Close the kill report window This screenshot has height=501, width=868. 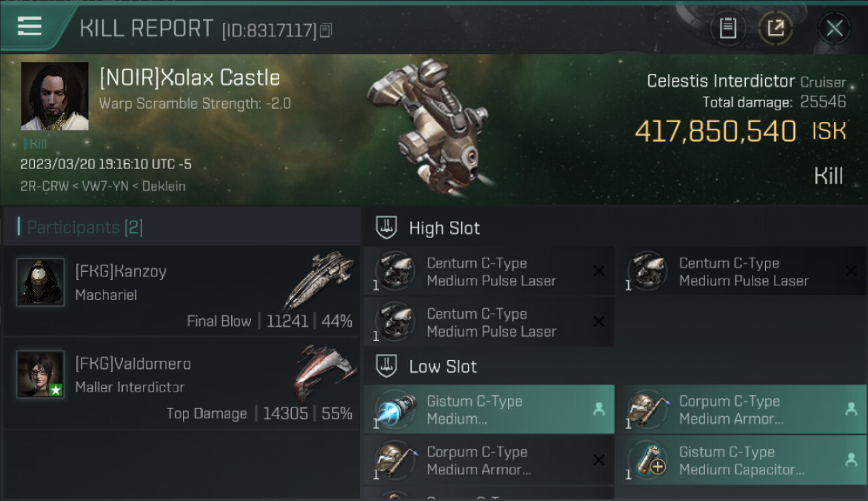[834, 28]
